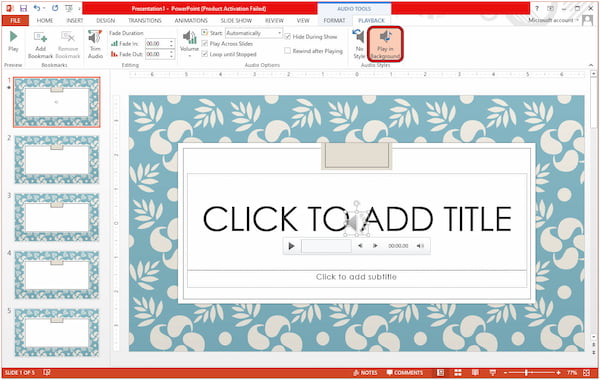This screenshot has height=380, width=600.
Task: Open the FILE menu tab
Action: (15, 20)
